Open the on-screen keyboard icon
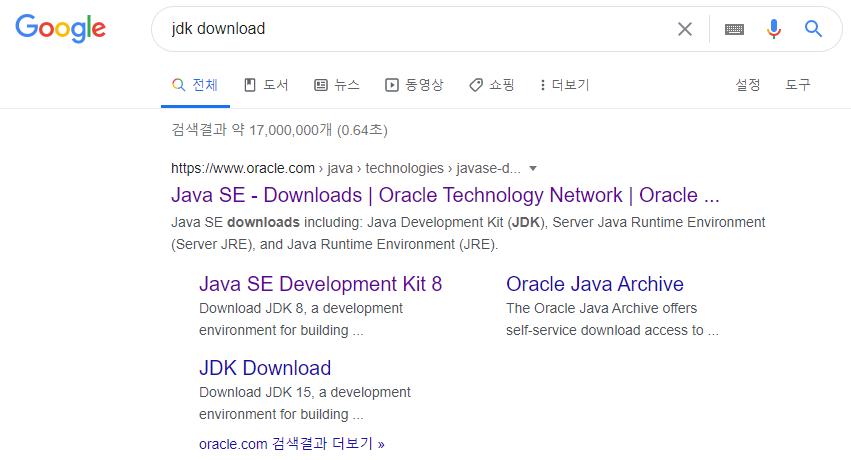Image resolution: width=851 pixels, height=460 pixels. click(x=734, y=29)
